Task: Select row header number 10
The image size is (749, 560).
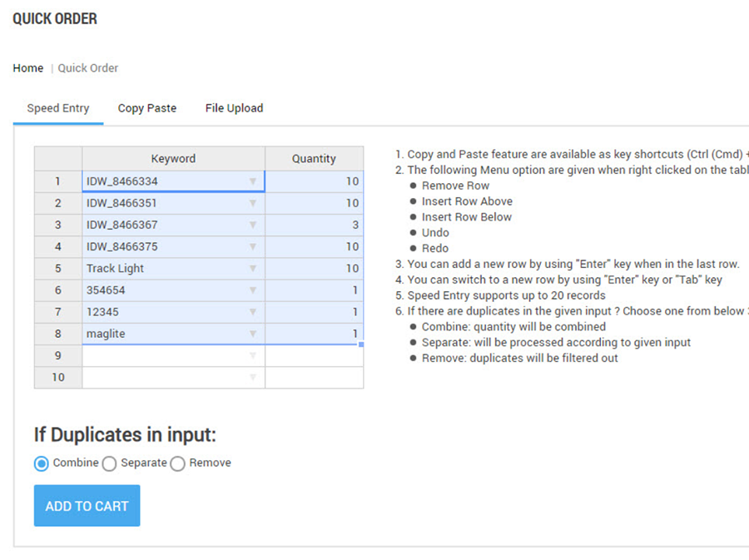Action: pos(57,378)
